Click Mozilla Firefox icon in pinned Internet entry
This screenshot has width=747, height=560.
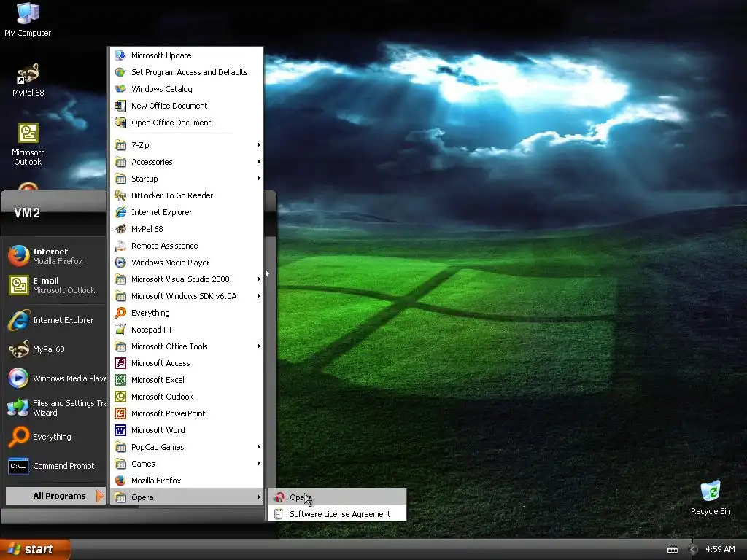(18, 256)
